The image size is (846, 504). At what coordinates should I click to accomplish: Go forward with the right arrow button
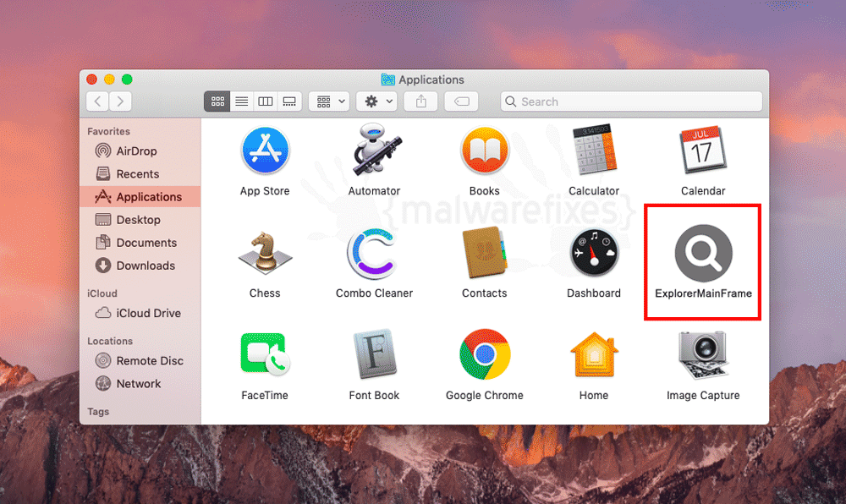coord(120,101)
